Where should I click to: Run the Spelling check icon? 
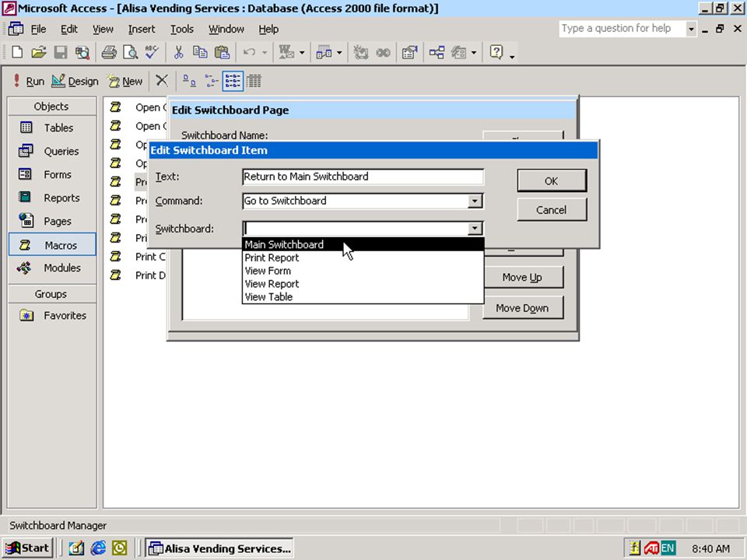[152, 52]
